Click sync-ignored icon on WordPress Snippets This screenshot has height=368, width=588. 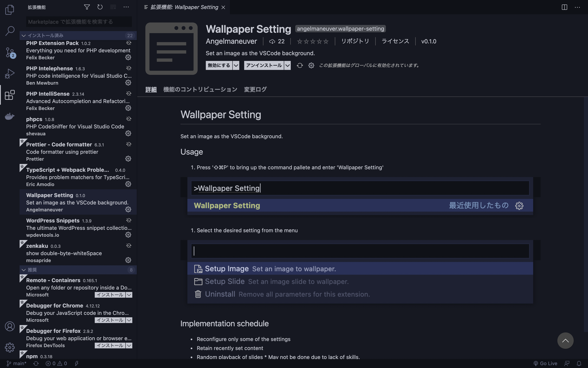tap(129, 220)
